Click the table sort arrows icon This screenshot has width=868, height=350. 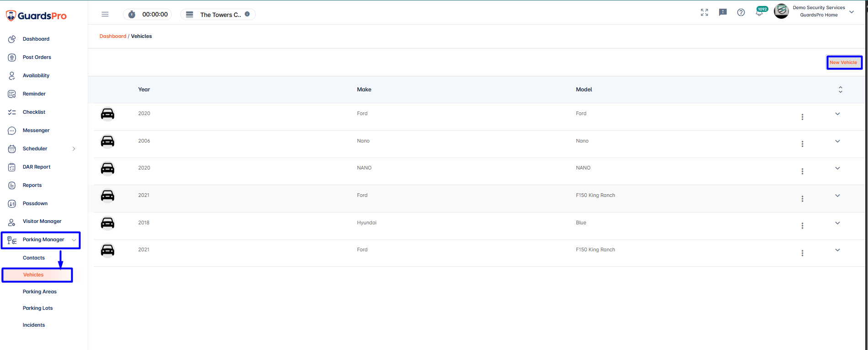[x=840, y=90]
